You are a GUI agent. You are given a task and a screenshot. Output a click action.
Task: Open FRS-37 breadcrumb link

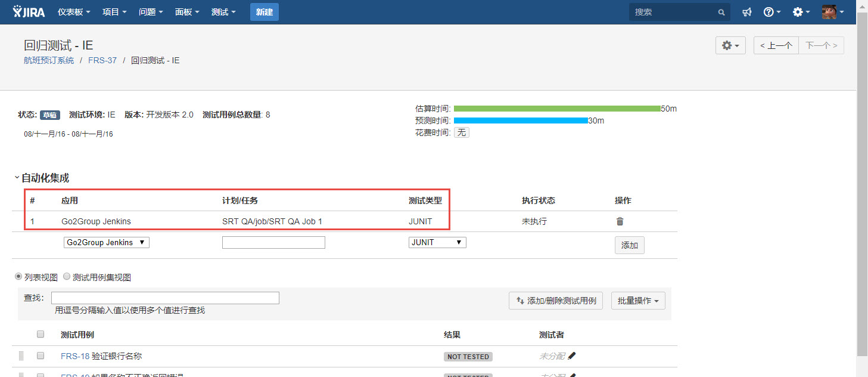pos(102,60)
